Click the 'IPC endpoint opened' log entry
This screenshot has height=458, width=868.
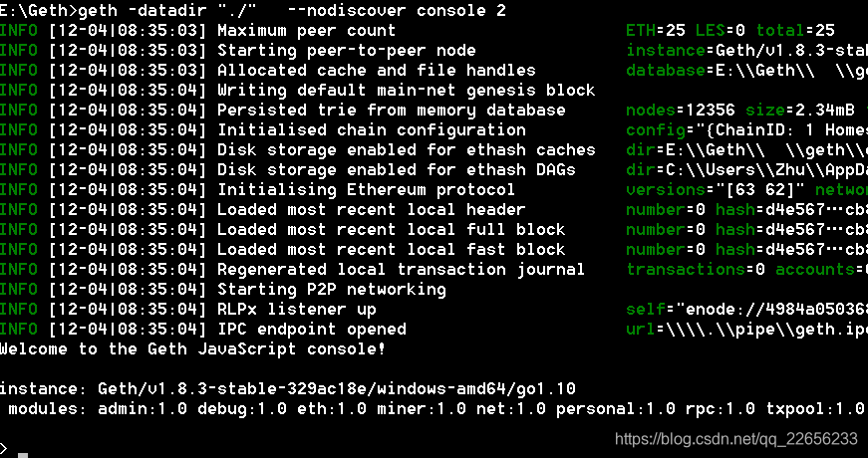[x=312, y=330]
